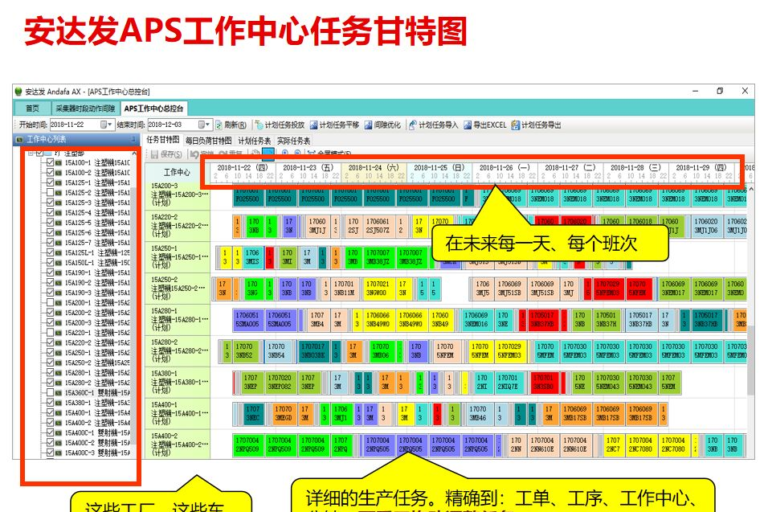Switch to the 采集器时段动作间隙 tab
Screen dimensions: 768x512
click(x=85, y=108)
